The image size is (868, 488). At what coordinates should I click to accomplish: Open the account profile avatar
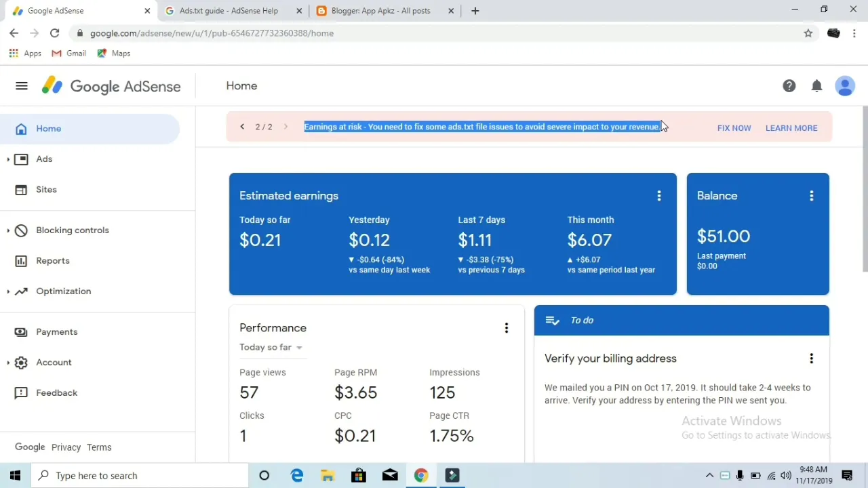(x=845, y=86)
